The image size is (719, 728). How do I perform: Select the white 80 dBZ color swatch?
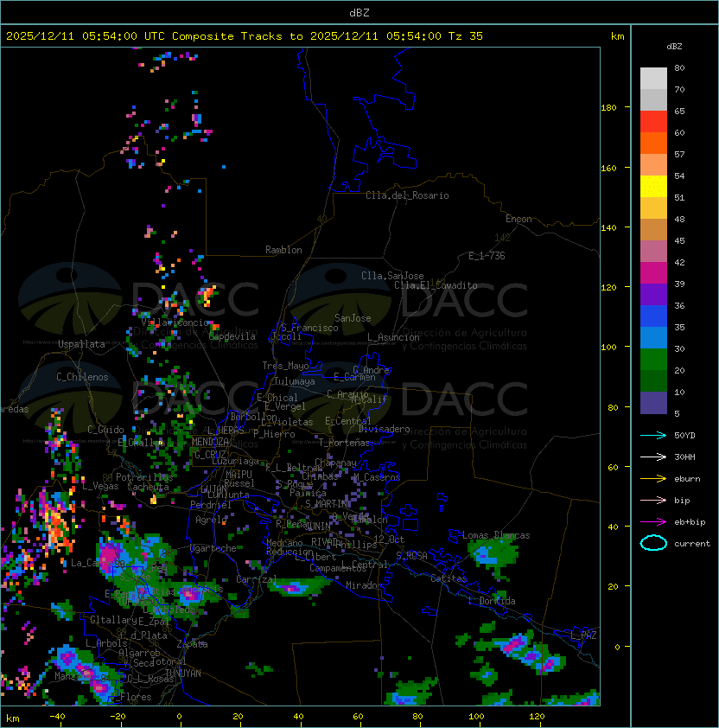pos(653,78)
